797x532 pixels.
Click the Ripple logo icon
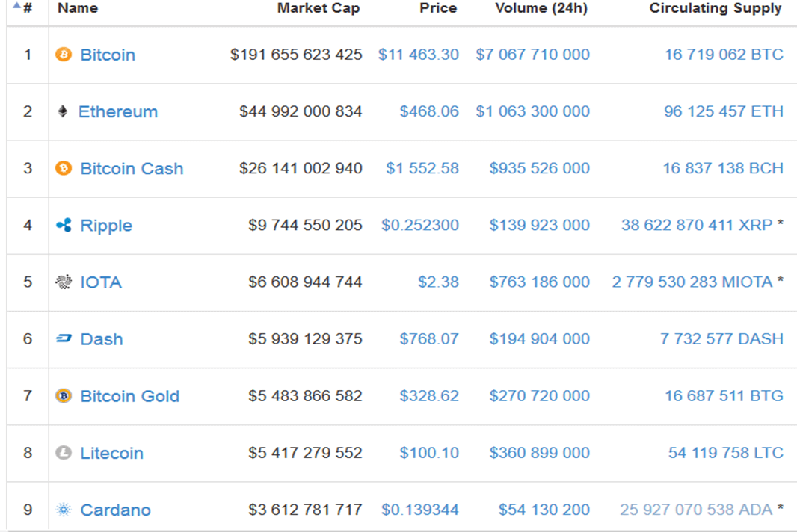pyautogui.click(x=64, y=225)
